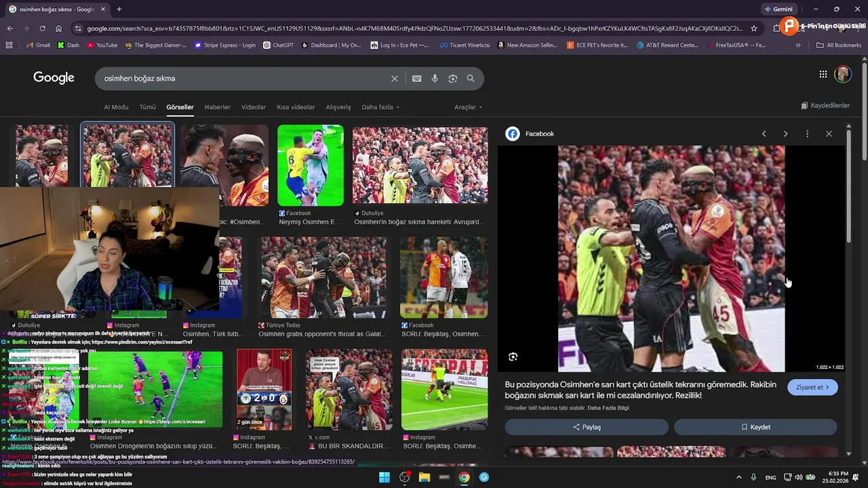The image size is (868, 488).
Task: Click the Chrome taskbar icon
Action: click(x=464, y=477)
